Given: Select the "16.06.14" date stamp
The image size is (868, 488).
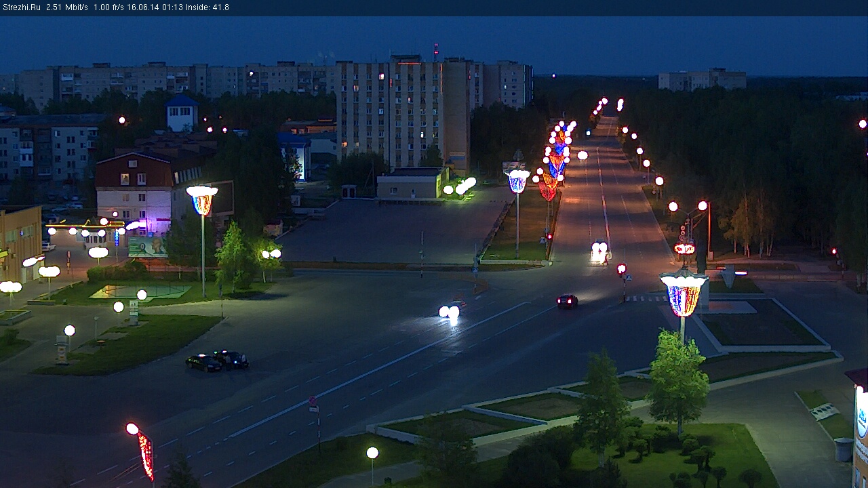Looking at the screenshot, I should pos(142,7).
